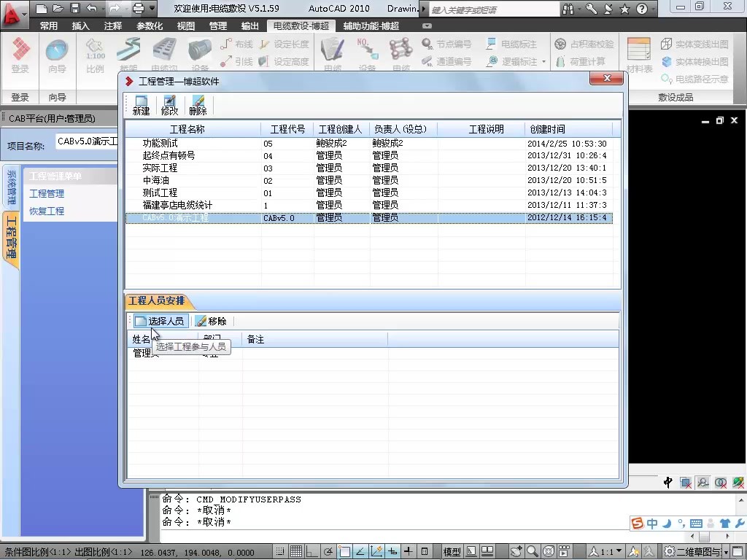Click the Save quick access icon
747x560 pixels.
[x=75, y=8]
